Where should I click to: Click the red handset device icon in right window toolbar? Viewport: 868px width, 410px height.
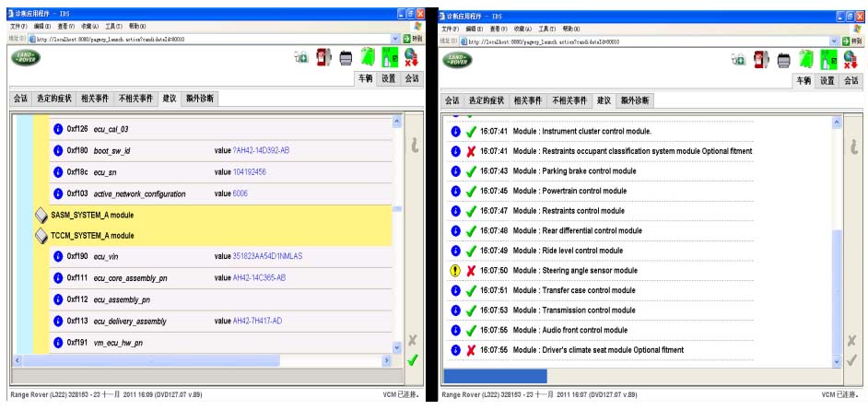click(x=761, y=59)
